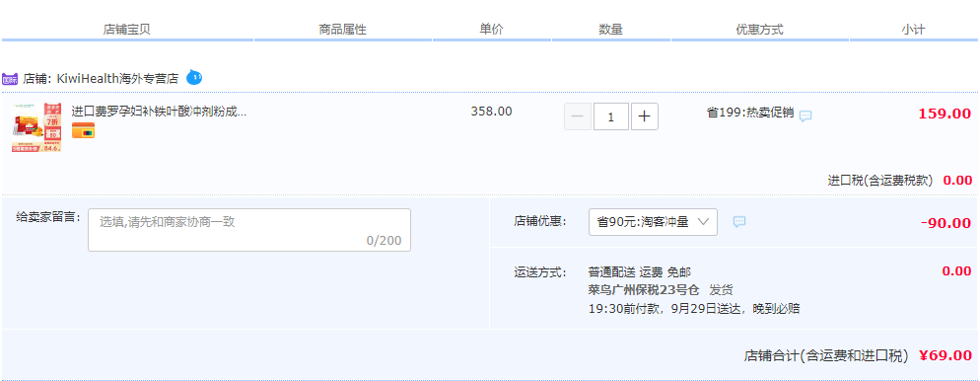
Task: Click the delivery promise 19:30前付款 text
Action: 694,308
